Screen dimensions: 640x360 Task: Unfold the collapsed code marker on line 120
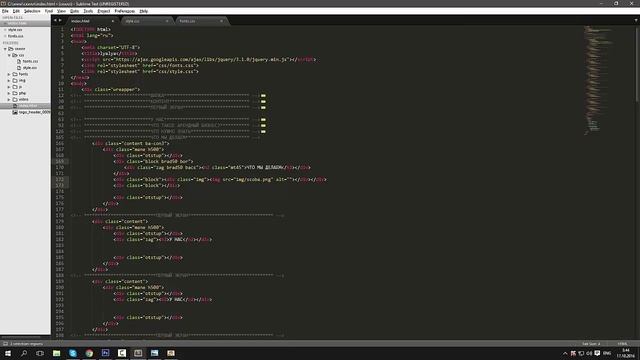[x=263, y=131]
